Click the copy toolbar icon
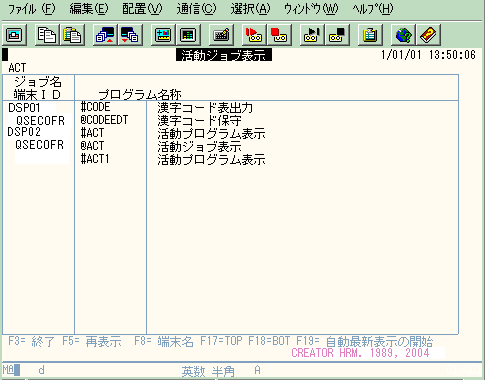This screenshot has height=380, width=485. [47, 35]
